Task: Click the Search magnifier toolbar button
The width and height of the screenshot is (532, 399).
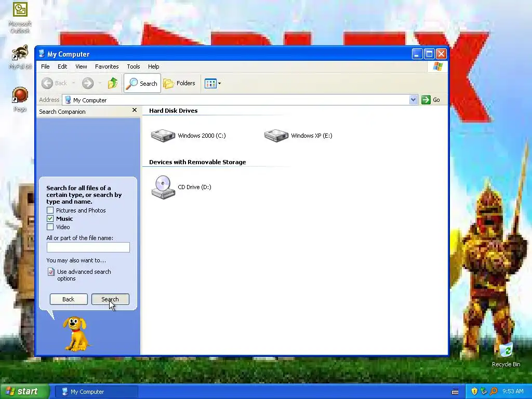Action: [142, 83]
